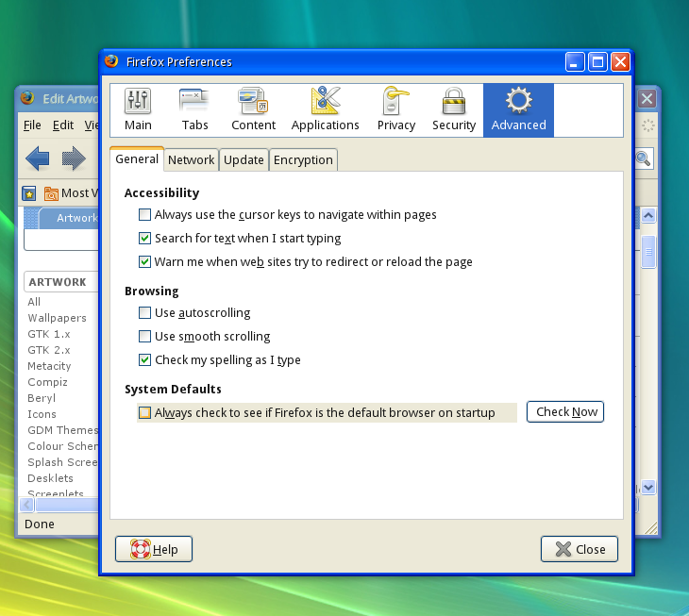
Task: Open the Edit menu in browser window
Action: pos(63,125)
